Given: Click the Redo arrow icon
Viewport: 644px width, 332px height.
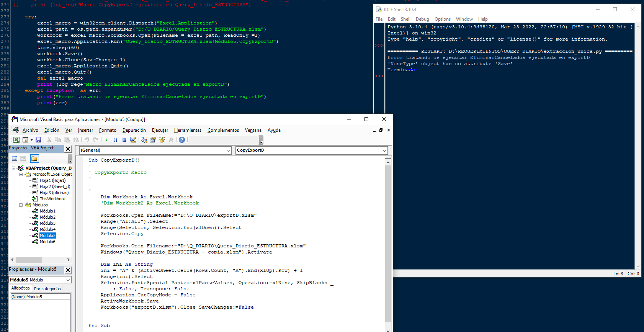Looking at the screenshot, I should [x=95, y=140].
